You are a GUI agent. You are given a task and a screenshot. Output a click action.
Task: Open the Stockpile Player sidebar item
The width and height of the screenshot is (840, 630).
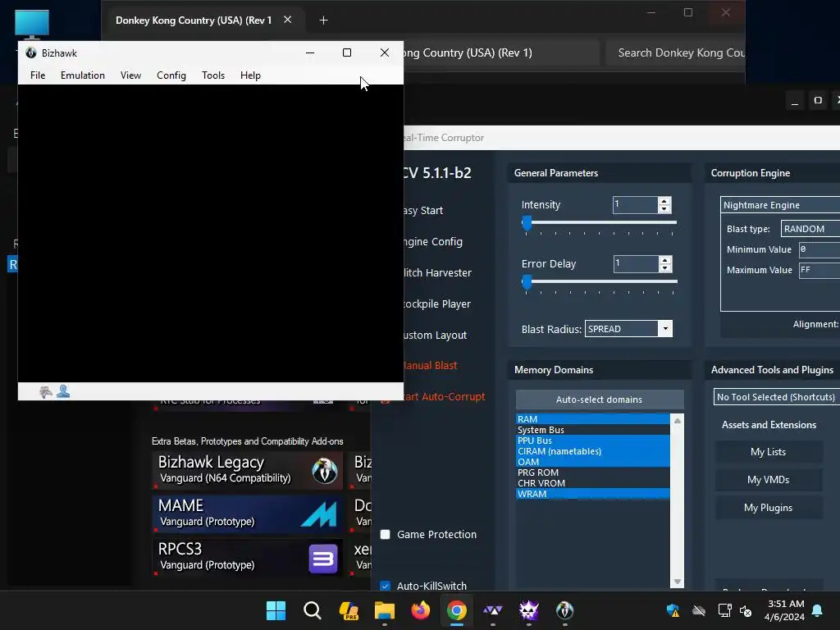tap(436, 304)
